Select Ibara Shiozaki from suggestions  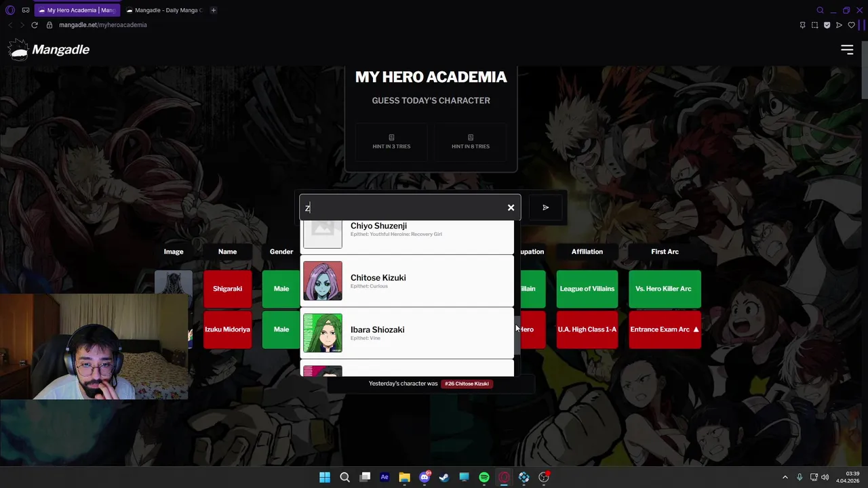tap(407, 333)
